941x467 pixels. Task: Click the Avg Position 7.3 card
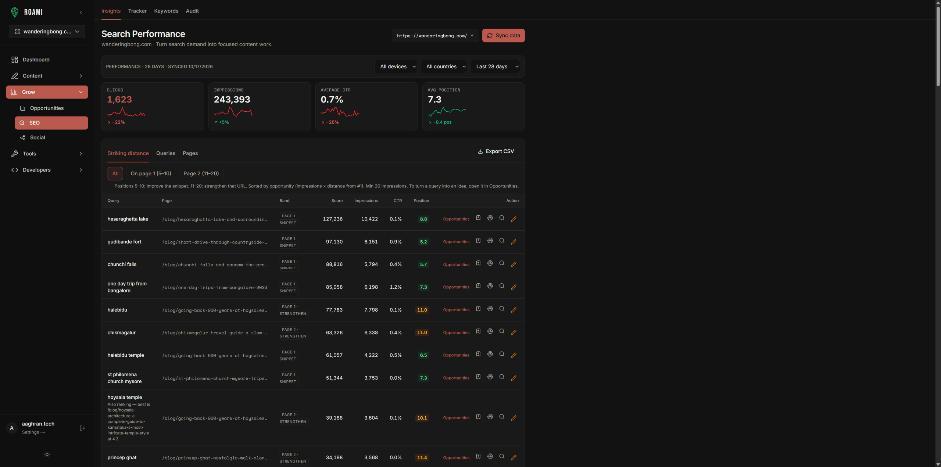coord(473,106)
